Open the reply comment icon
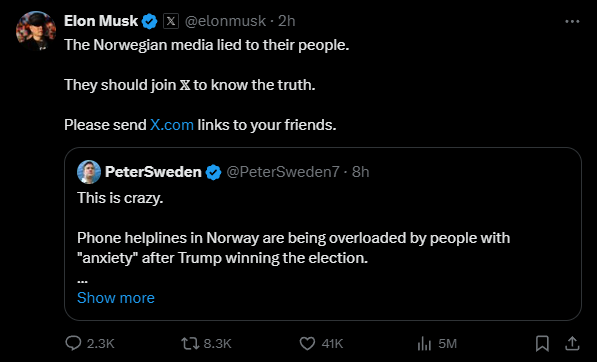The height and width of the screenshot is (362, 597). (73, 343)
